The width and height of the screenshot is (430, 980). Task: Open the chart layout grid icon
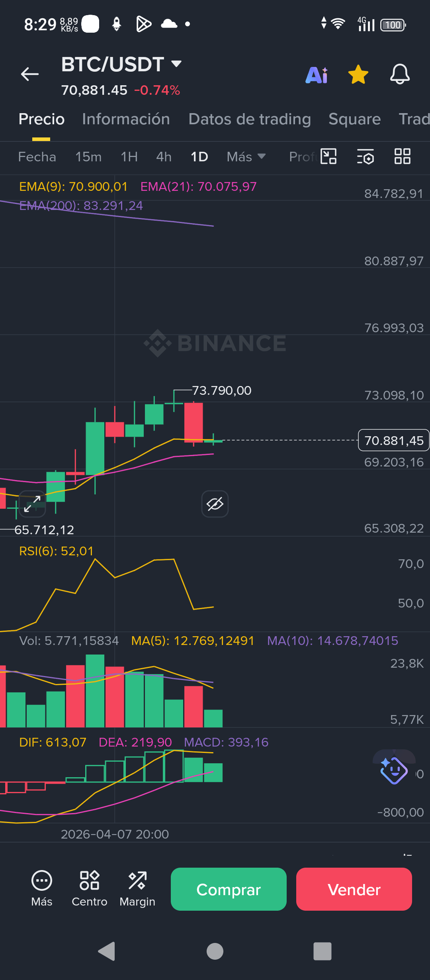(403, 156)
